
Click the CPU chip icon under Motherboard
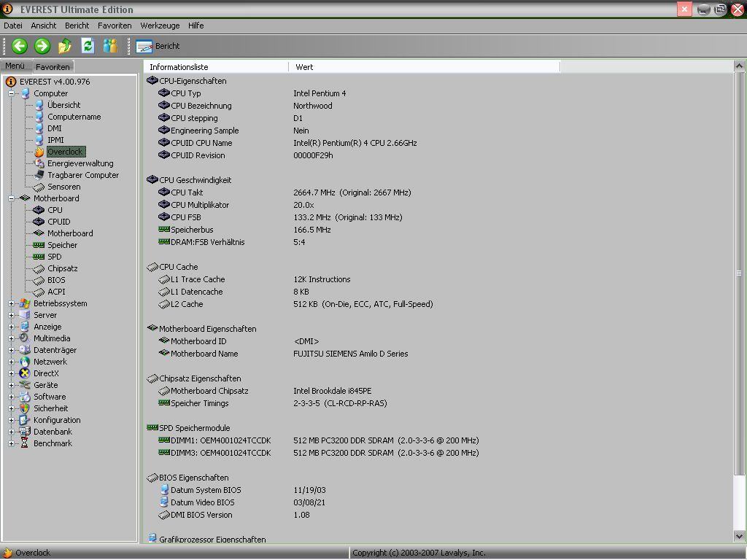click(x=39, y=210)
